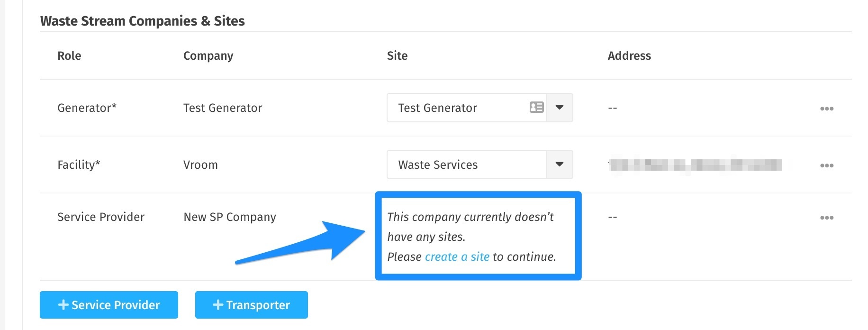Viewport: 868px width, 330px height.
Task: Click the Site column header
Action: (x=397, y=56)
